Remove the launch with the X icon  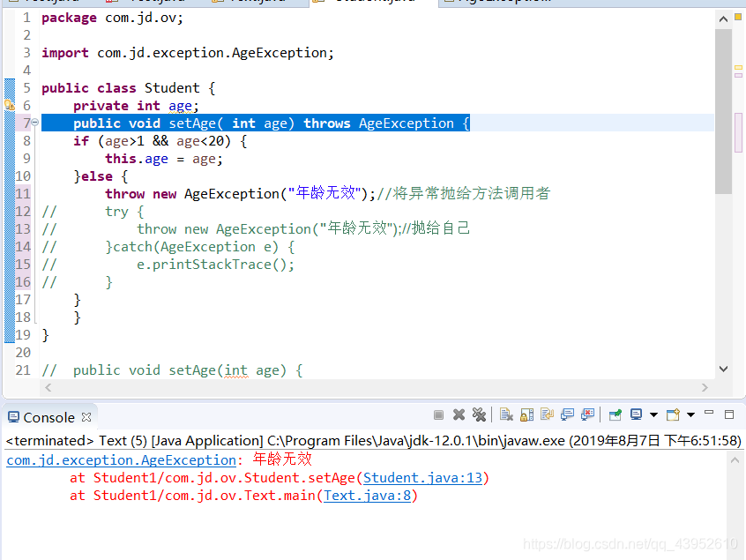tap(459, 415)
